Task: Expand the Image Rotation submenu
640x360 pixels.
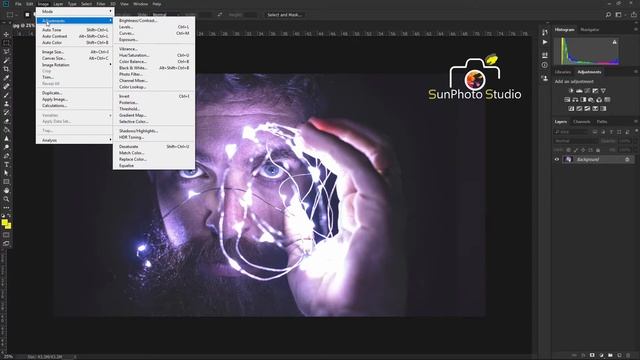Action: tap(75, 65)
